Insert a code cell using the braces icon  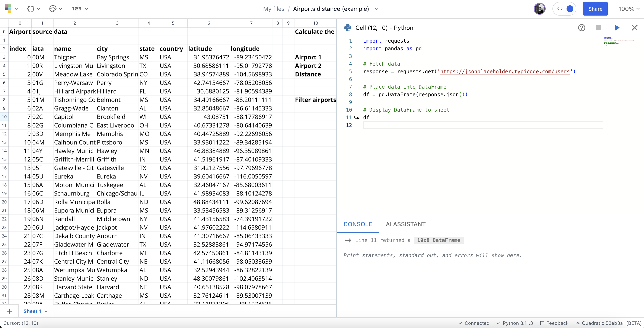tap(31, 9)
